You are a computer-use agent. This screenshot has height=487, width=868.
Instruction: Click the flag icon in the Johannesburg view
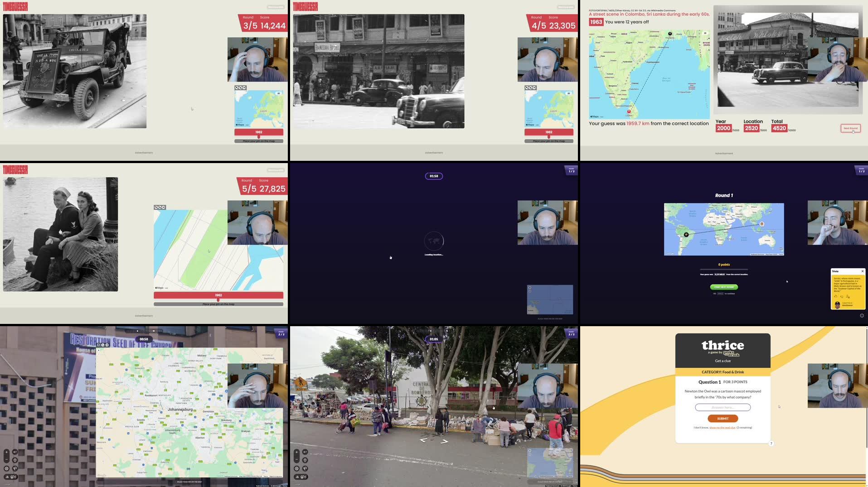coord(15,468)
